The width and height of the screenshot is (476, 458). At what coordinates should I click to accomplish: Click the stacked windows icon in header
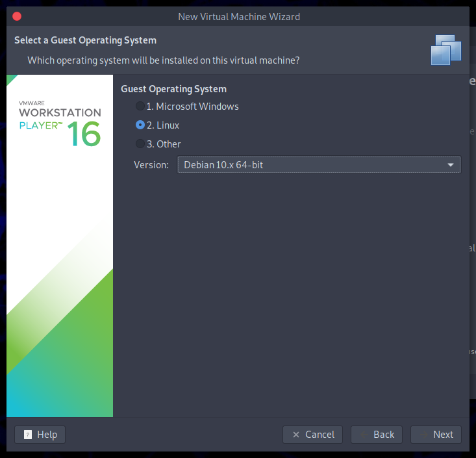[x=446, y=49]
